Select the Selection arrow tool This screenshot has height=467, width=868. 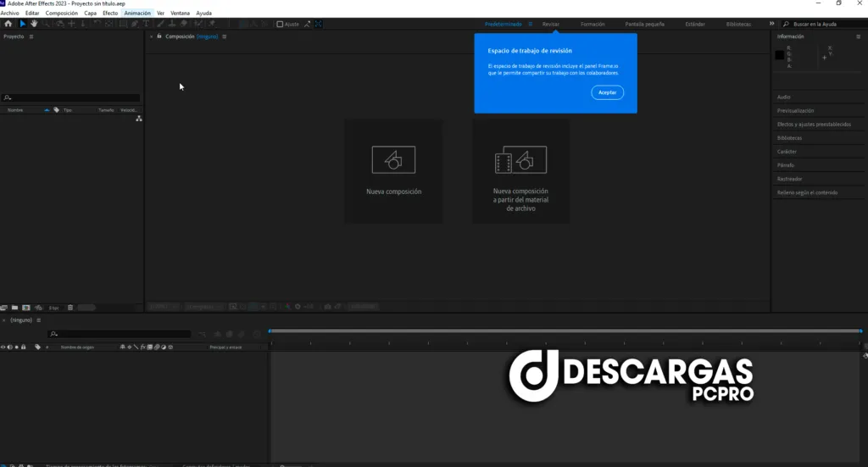coord(22,24)
